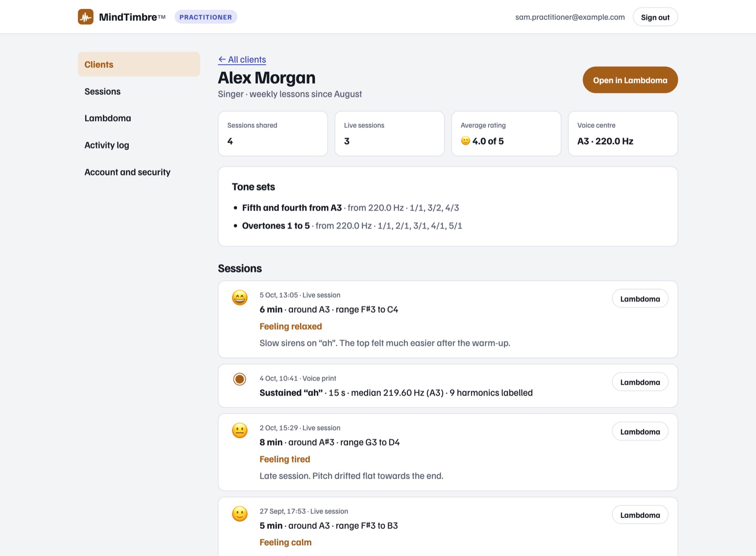Click the sam.practitioner@example.com email text

[570, 17]
